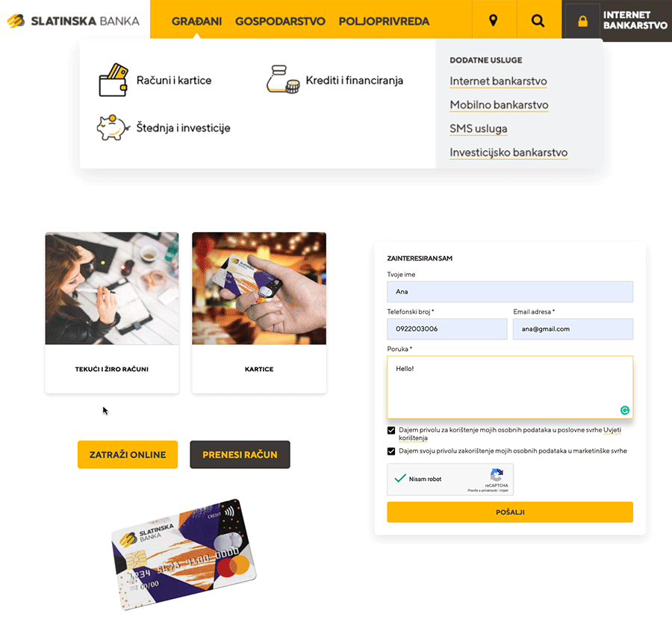672x631 pixels.
Task: Expand the Gospodarstvo menu
Action: (x=280, y=21)
